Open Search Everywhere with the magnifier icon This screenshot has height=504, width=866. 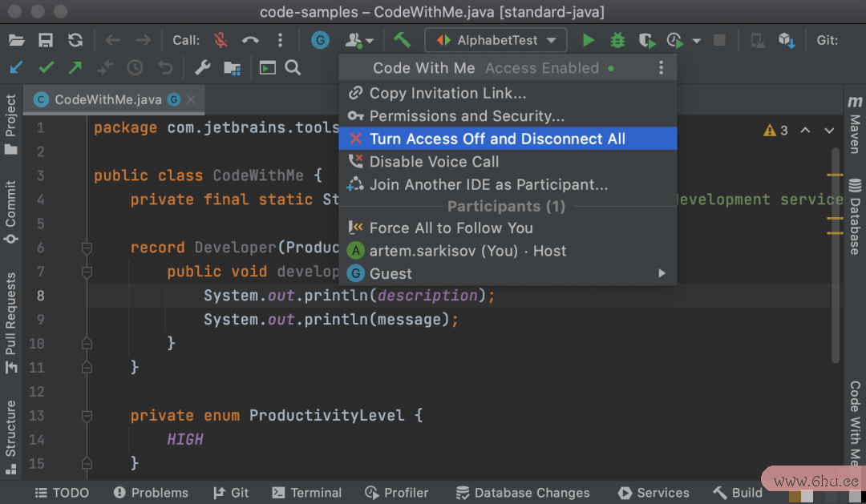tap(293, 68)
